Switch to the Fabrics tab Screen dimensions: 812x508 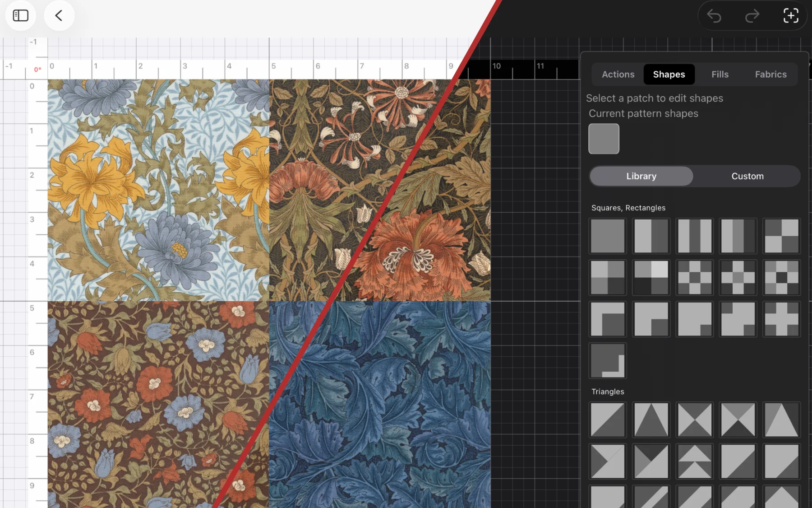pos(771,75)
